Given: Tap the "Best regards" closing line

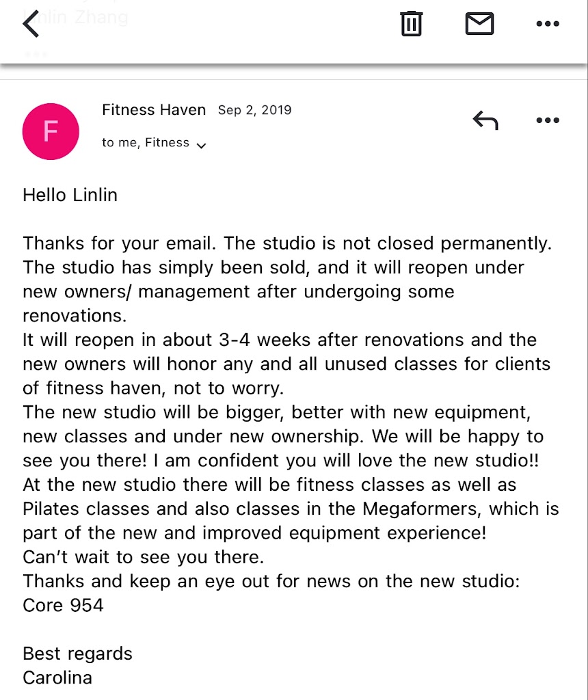Looking at the screenshot, I should coord(77,654).
